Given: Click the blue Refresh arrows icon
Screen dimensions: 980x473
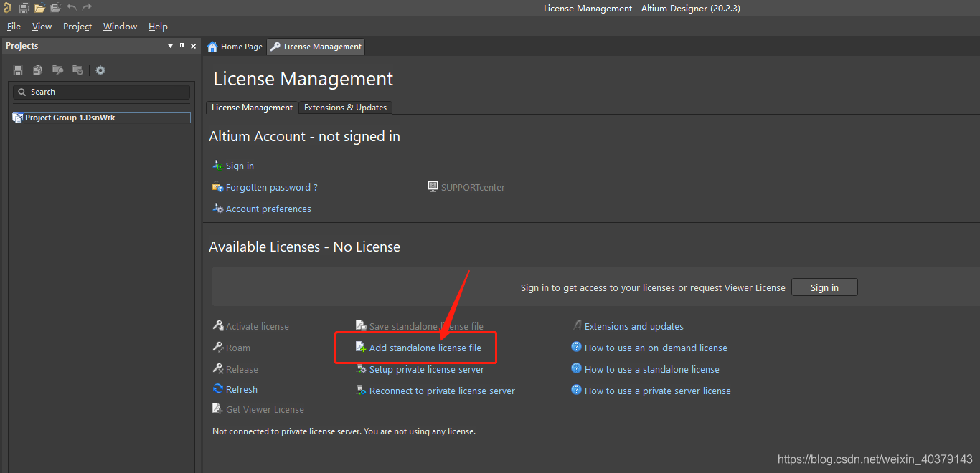Looking at the screenshot, I should click(218, 388).
